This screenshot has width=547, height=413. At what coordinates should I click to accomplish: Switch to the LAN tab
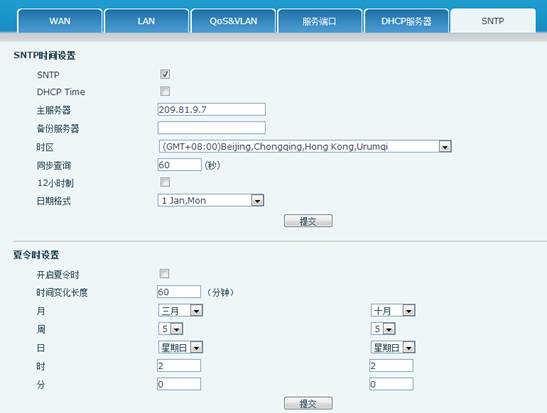coord(146,21)
